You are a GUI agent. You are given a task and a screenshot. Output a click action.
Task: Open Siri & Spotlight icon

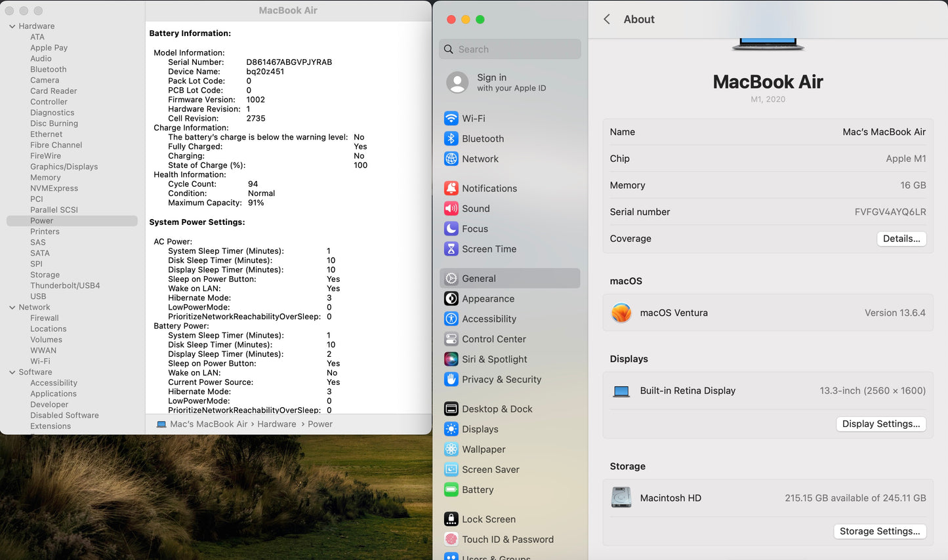[x=451, y=359]
